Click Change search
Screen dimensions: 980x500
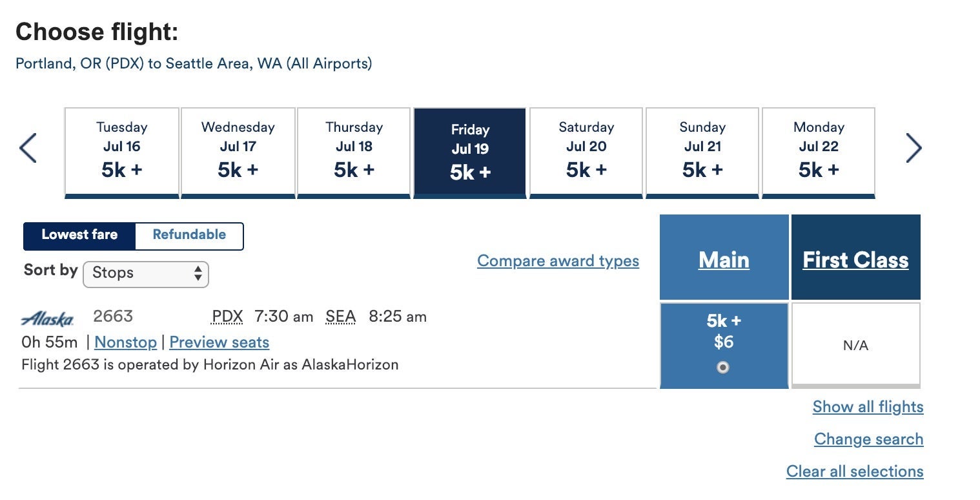point(868,439)
